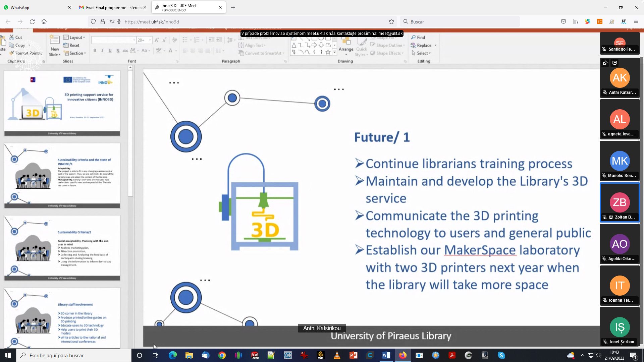Open the Section dropdown
This screenshot has width=644, height=362.
point(75,53)
